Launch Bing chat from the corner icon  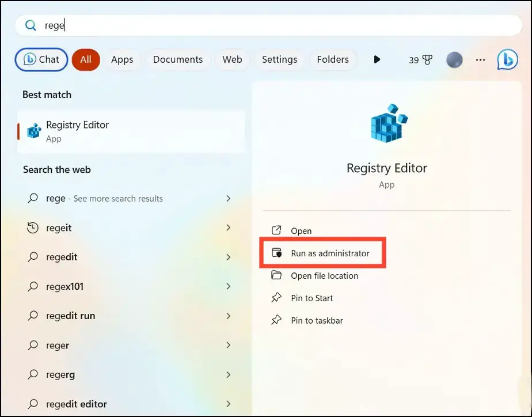point(508,60)
